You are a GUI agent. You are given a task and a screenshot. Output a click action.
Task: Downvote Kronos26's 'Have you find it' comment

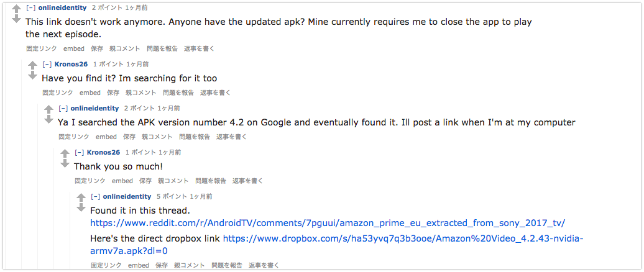click(x=32, y=75)
